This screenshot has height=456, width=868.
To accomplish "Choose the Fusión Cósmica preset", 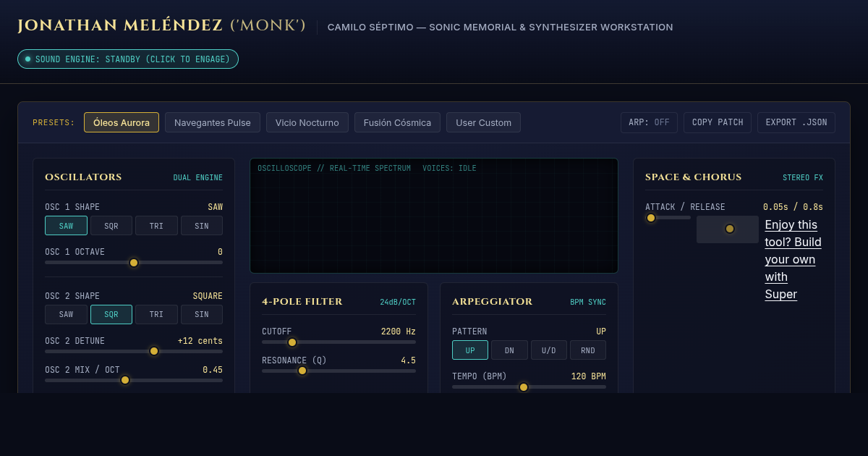I will (397, 122).
